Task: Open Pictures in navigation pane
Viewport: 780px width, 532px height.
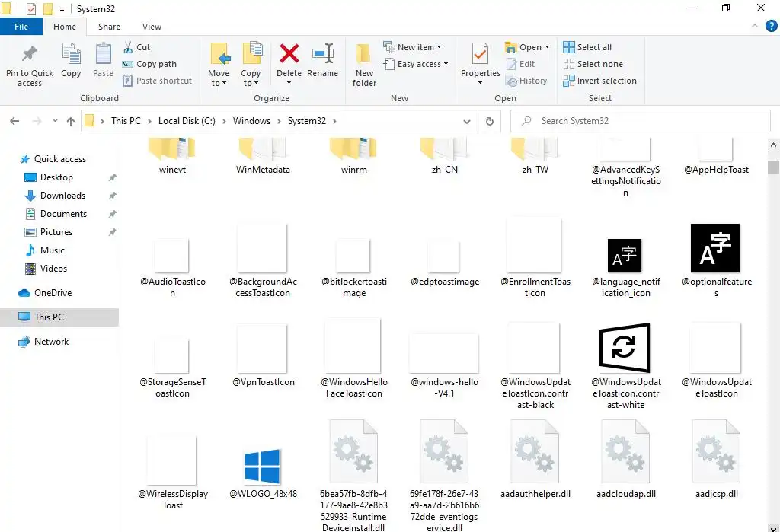Action: 56,232
